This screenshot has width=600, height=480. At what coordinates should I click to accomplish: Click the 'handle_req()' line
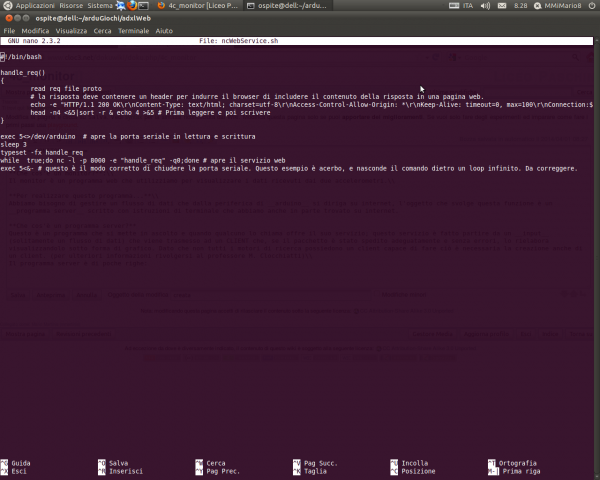point(23,72)
